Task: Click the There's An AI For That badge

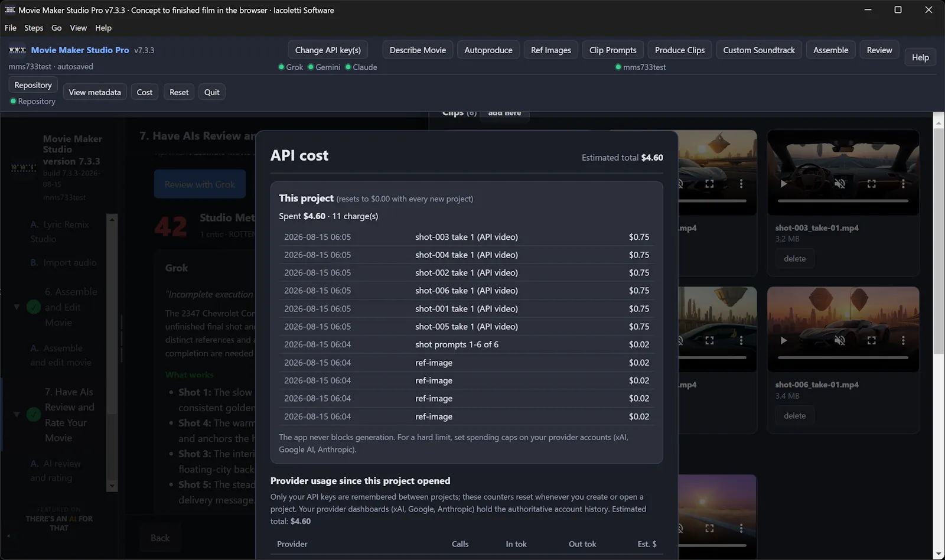Action: pyautogui.click(x=59, y=519)
